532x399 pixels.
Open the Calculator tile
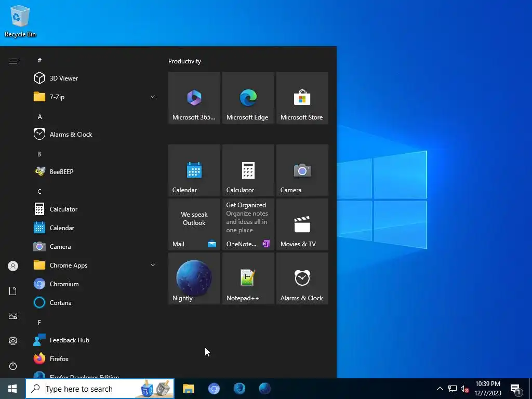pos(248,170)
